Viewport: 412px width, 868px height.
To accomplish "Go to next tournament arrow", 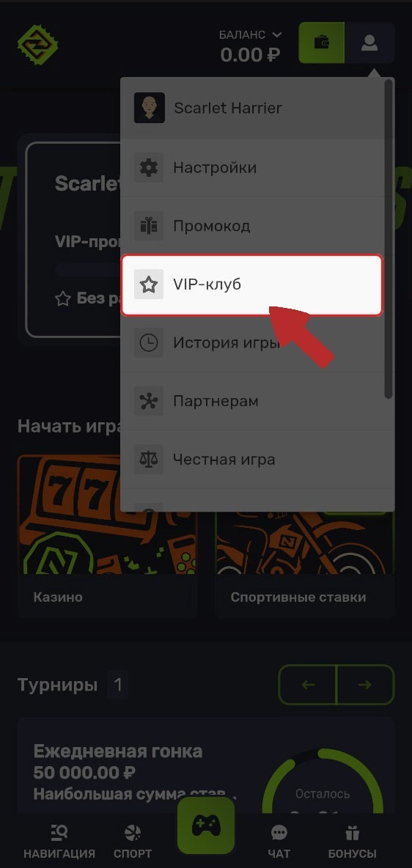I will pyautogui.click(x=366, y=685).
